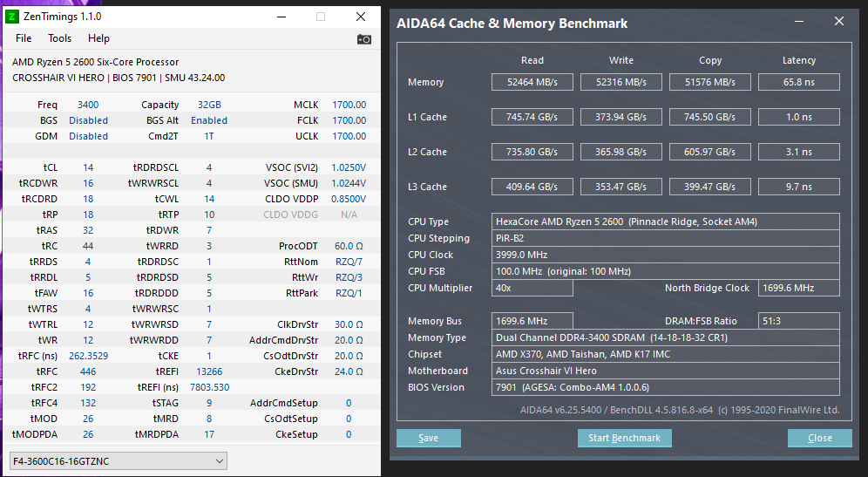Click the RttNom value RZQ/7
The height and width of the screenshot is (477, 868).
(349, 262)
